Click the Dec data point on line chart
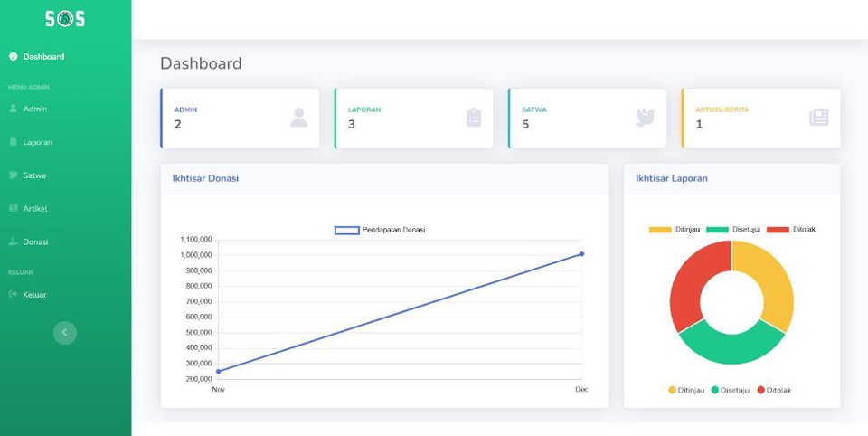This screenshot has width=868, height=436. point(581,254)
